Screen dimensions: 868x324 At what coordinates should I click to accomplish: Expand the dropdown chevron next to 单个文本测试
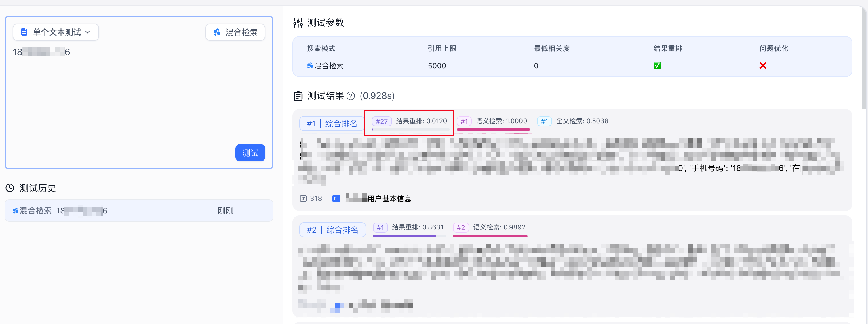click(87, 32)
